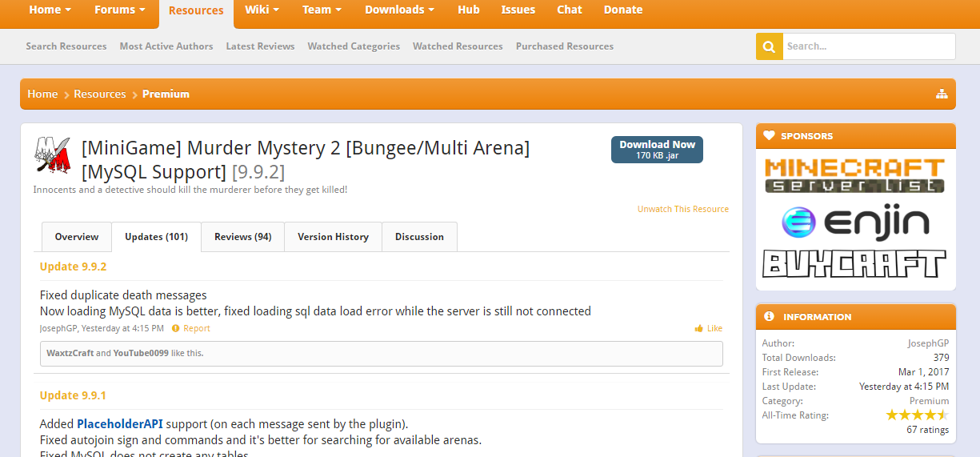Viewport: 980px width, 457px height.
Task: Click the Total Downloads value 379
Action: (x=941, y=358)
